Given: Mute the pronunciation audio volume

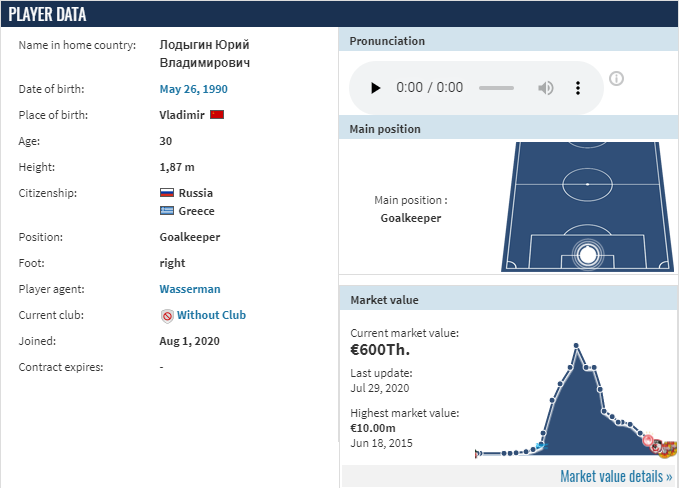Looking at the screenshot, I should pos(546,88).
